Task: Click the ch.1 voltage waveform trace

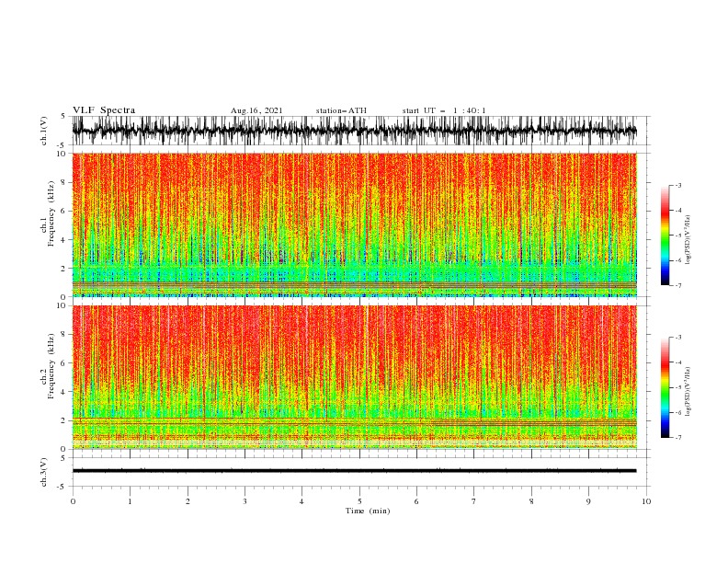Action: (354, 131)
